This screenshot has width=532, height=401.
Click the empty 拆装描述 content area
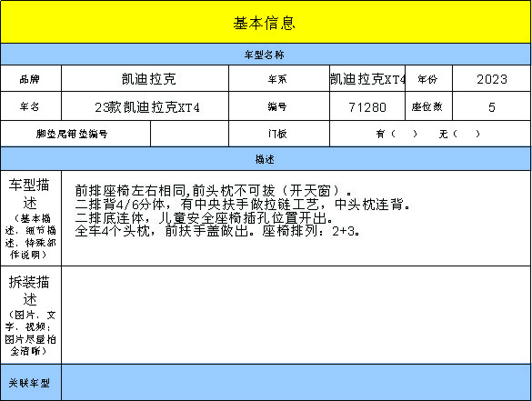click(296, 315)
